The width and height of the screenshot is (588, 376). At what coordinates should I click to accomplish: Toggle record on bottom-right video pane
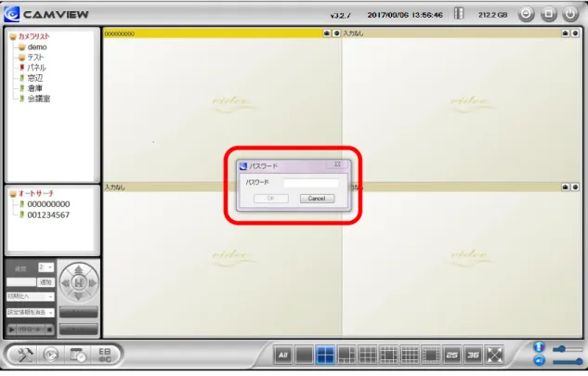tap(575, 187)
